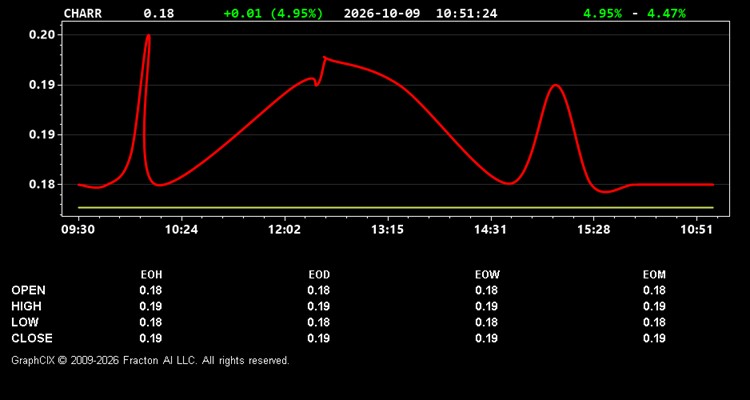Image resolution: width=750 pixels, height=400 pixels.
Task: Click the EOM column header
Action: tap(654, 275)
